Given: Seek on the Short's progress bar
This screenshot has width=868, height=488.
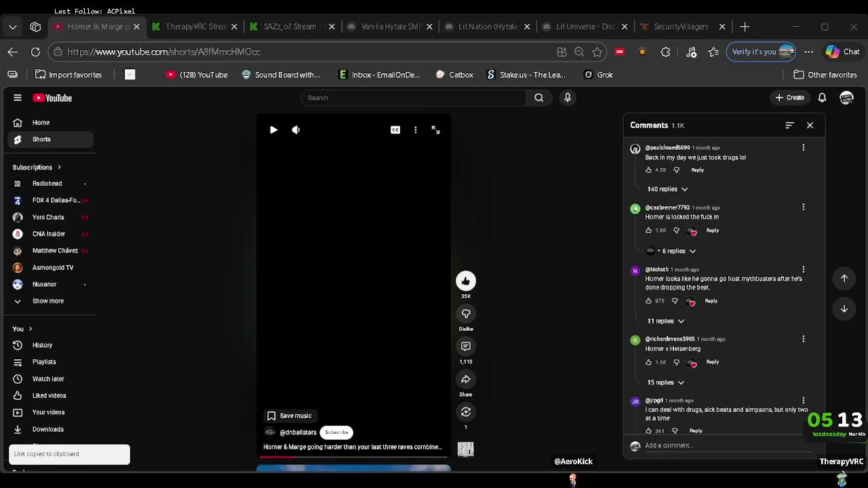Looking at the screenshot, I should 353,457.
